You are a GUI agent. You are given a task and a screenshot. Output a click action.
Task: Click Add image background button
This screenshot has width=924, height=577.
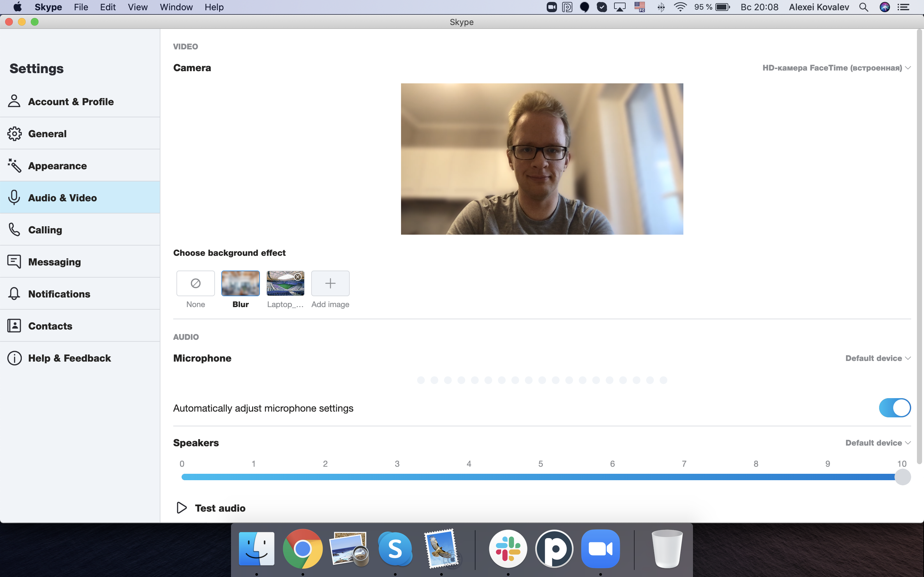pos(330,283)
